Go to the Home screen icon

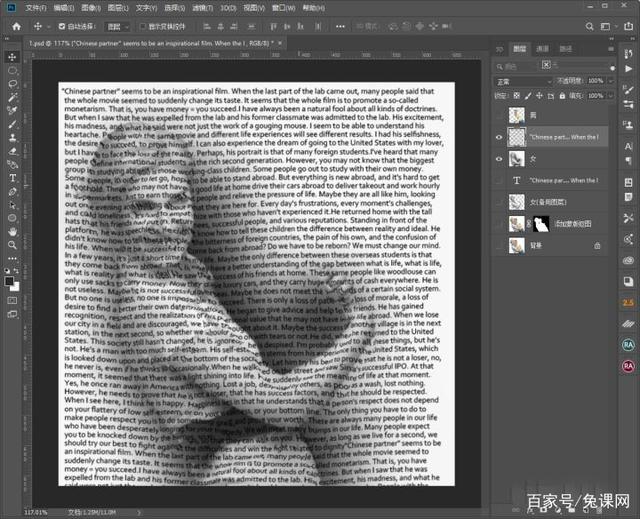tap(16, 27)
